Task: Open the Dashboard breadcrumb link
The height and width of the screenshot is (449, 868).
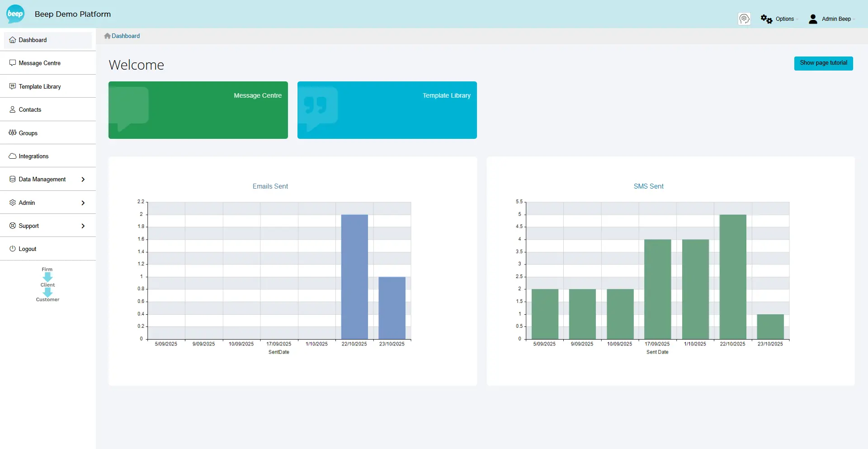Action: (x=125, y=36)
